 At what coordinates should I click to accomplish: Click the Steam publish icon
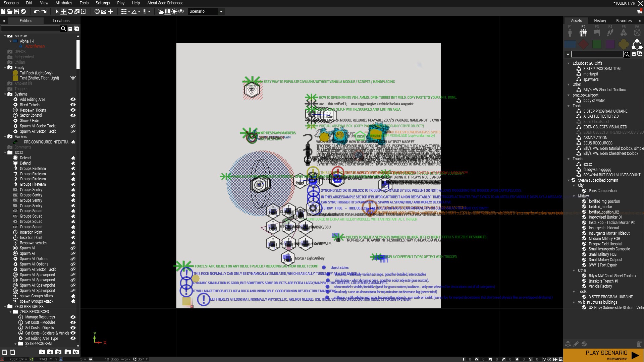[x=23, y=11]
